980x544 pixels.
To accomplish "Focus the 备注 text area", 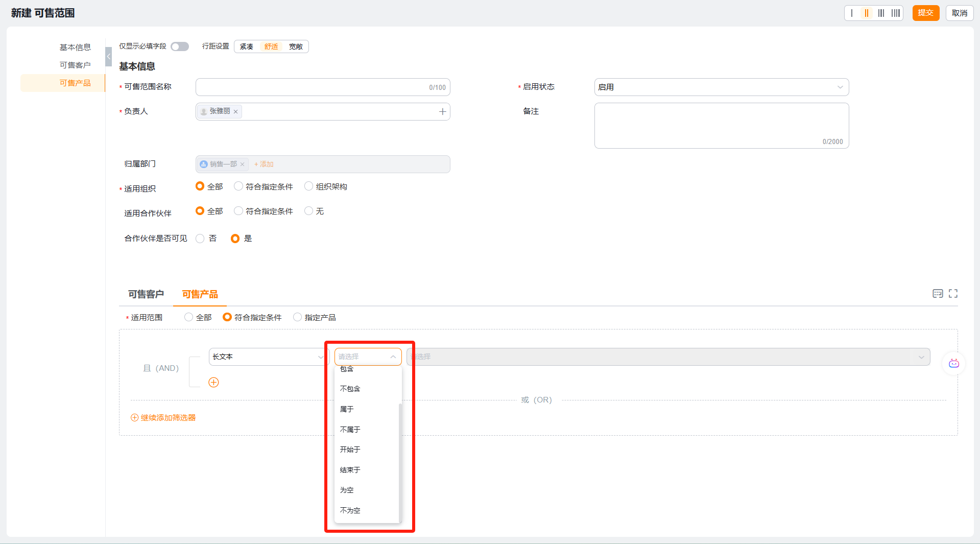I will point(722,126).
